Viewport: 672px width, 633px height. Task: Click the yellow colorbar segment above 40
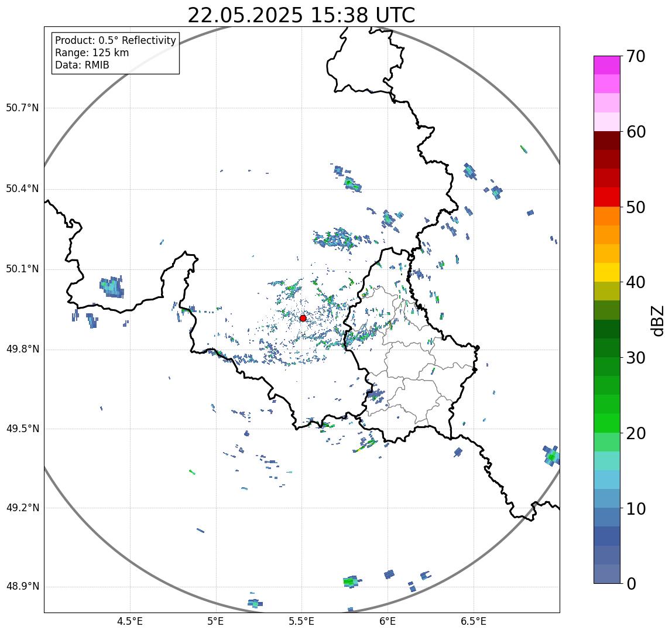pyautogui.click(x=607, y=272)
